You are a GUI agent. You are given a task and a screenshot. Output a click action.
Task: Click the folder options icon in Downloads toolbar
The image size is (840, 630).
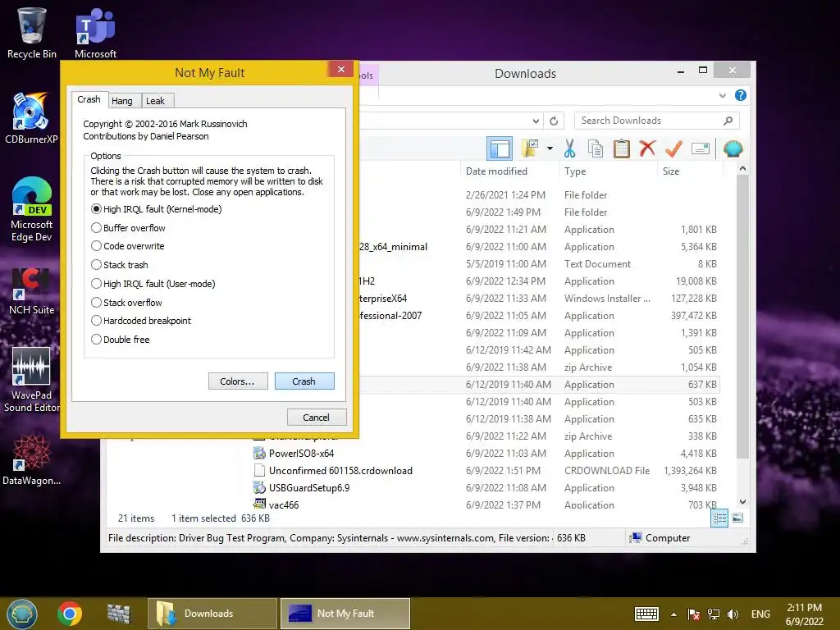[529, 148]
